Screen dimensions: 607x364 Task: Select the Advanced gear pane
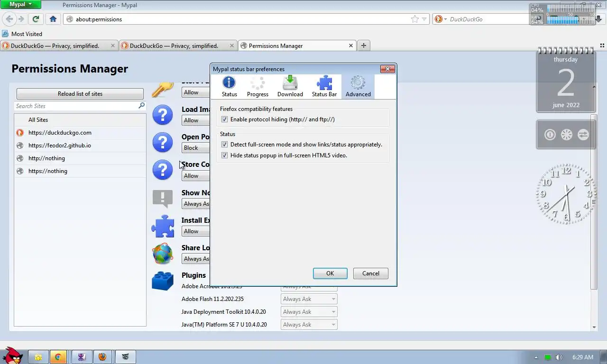pyautogui.click(x=358, y=87)
